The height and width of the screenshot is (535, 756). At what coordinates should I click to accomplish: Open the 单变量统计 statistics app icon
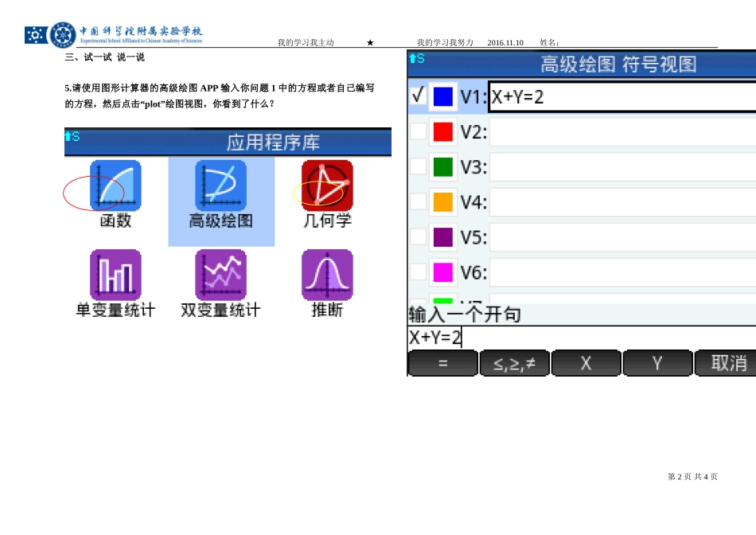(x=115, y=275)
